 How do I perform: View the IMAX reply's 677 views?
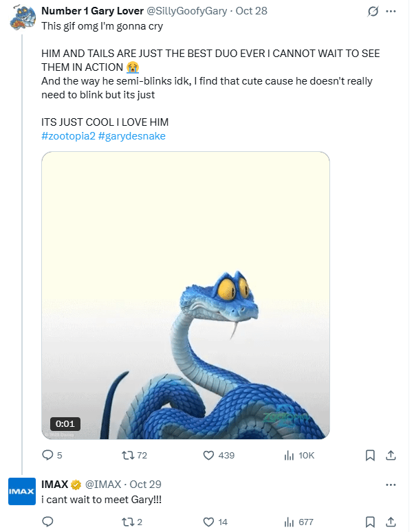pyautogui.click(x=290, y=522)
